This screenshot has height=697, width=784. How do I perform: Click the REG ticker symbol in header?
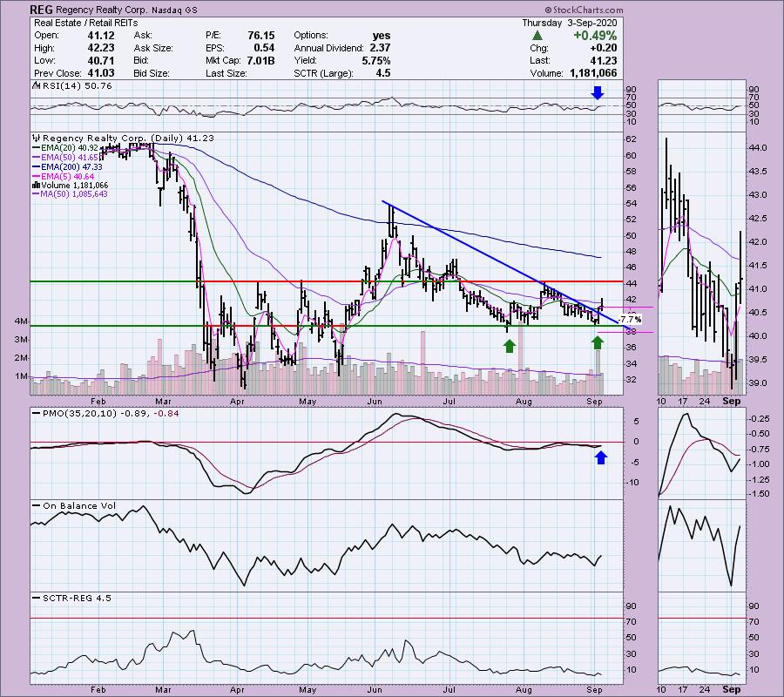pos(44,11)
